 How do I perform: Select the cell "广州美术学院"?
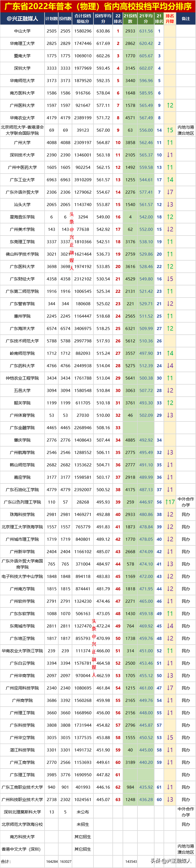(x=22, y=229)
